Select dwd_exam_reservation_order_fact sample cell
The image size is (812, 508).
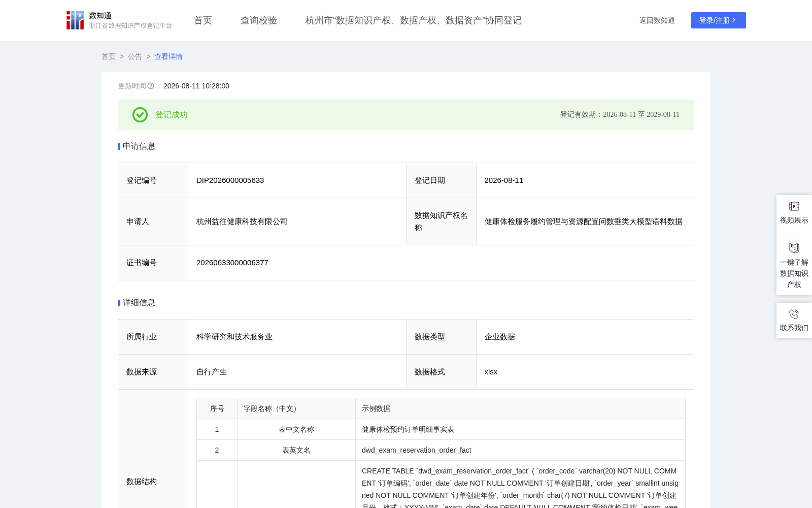521,450
